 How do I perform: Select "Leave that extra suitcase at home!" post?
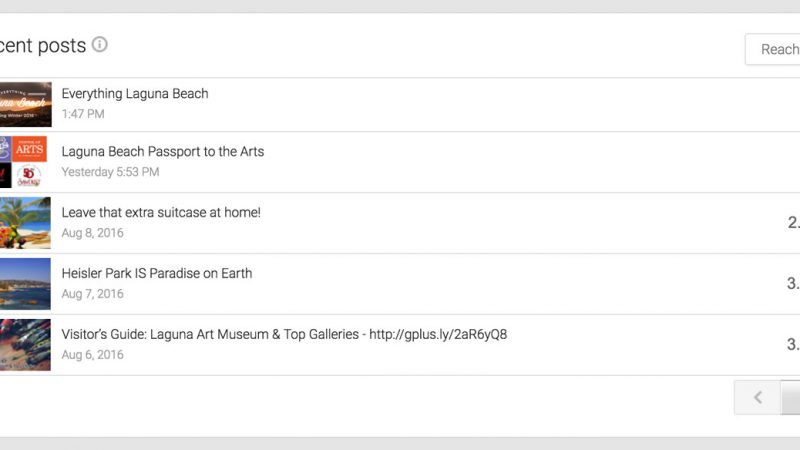coord(161,213)
